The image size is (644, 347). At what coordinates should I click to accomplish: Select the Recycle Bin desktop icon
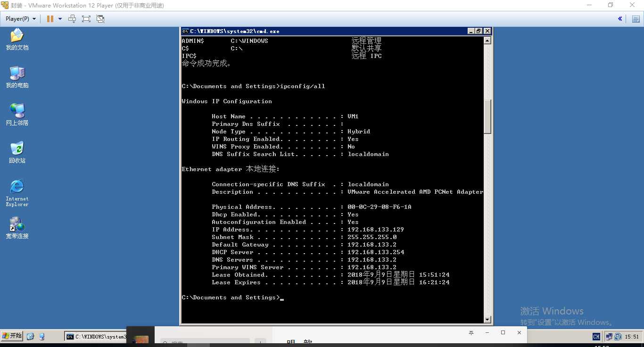(17, 152)
